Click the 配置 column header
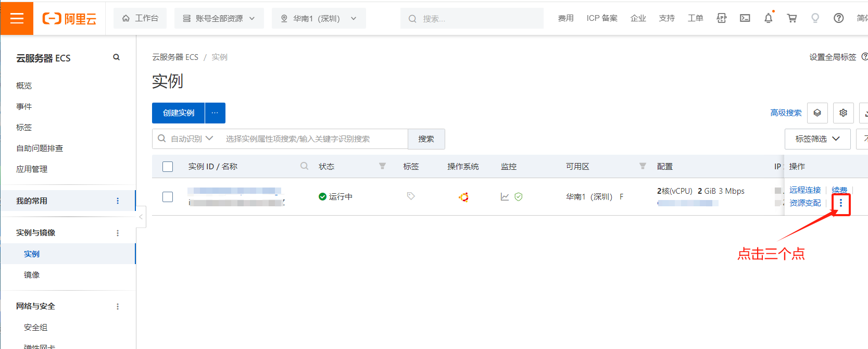Viewport: 868px width, 349px height. pyautogui.click(x=665, y=167)
